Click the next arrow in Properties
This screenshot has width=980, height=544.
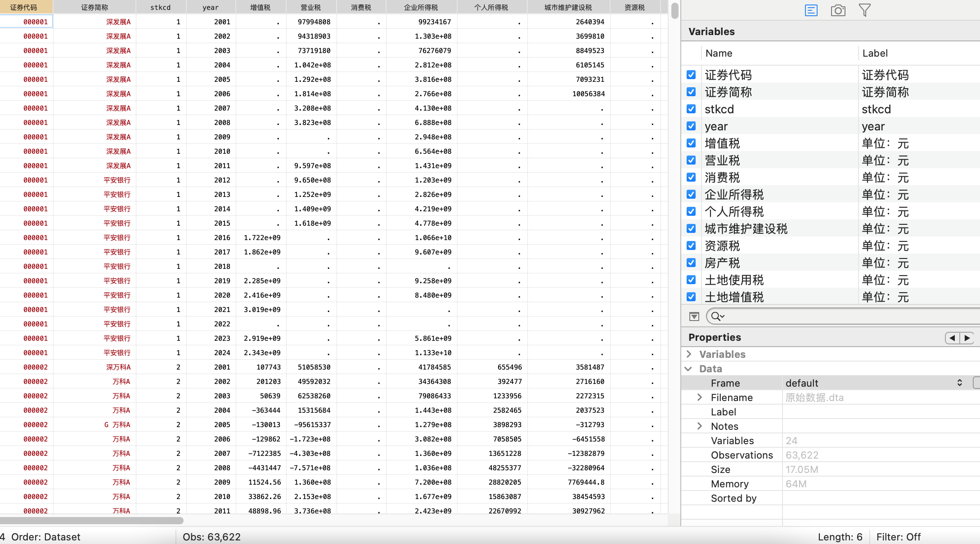tap(967, 338)
